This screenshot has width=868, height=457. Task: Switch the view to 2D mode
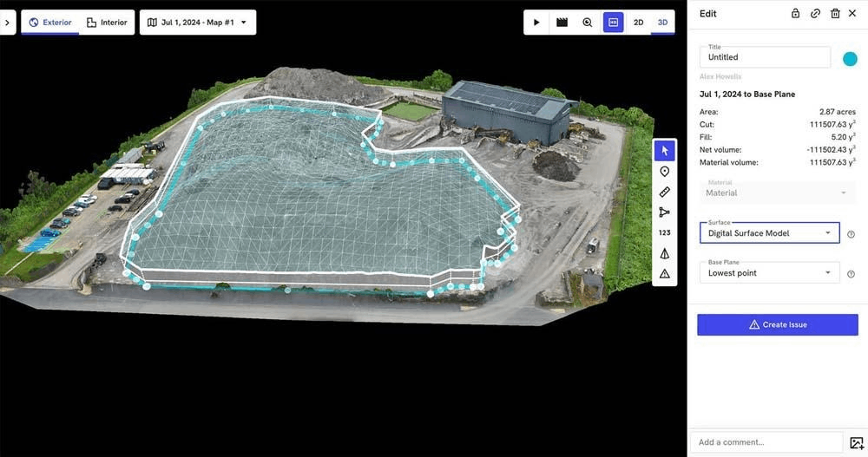click(638, 23)
